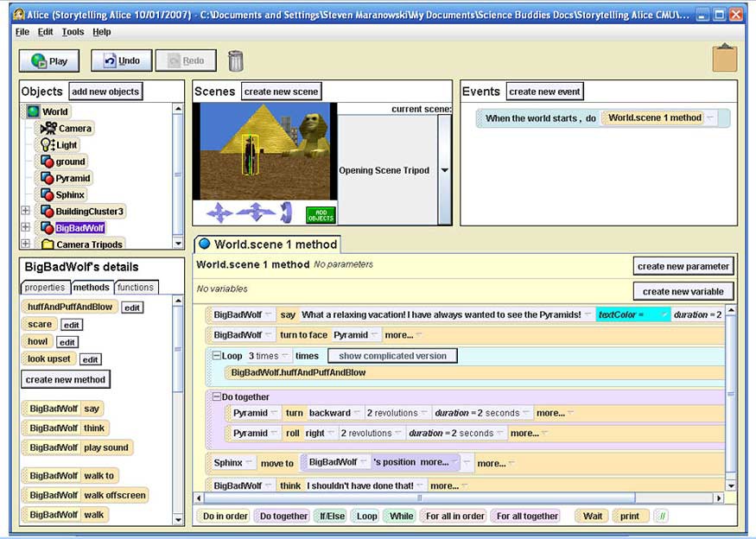
Task: Click code editor vertical scroll down arrow
Action: click(731, 485)
